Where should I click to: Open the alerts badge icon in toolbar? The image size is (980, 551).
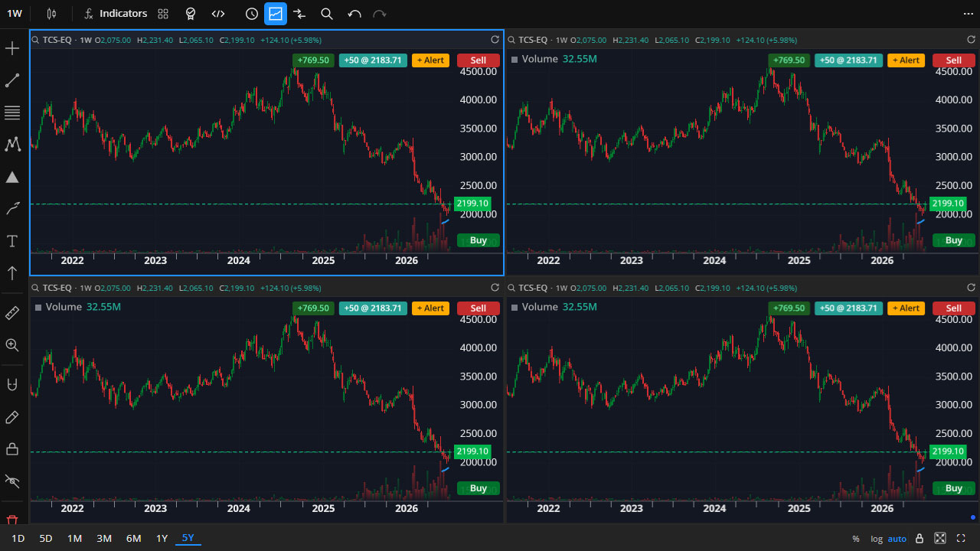click(191, 14)
